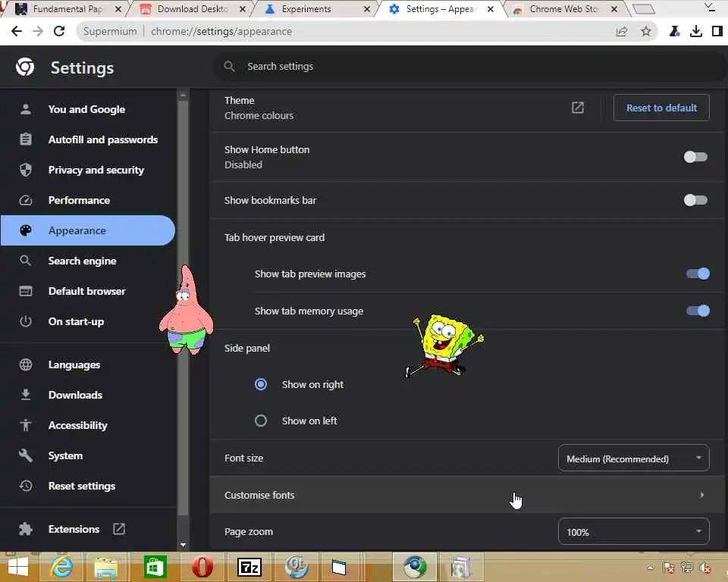The width and height of the screenshot is (728, 582).
Task: Go back with the browser back arrow
Action: coord(17,31)
